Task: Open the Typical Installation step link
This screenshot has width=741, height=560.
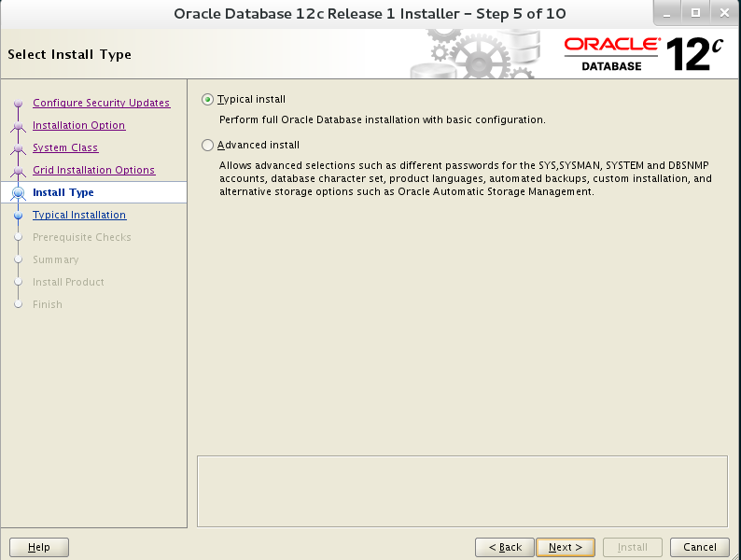Action: [79, 215]
